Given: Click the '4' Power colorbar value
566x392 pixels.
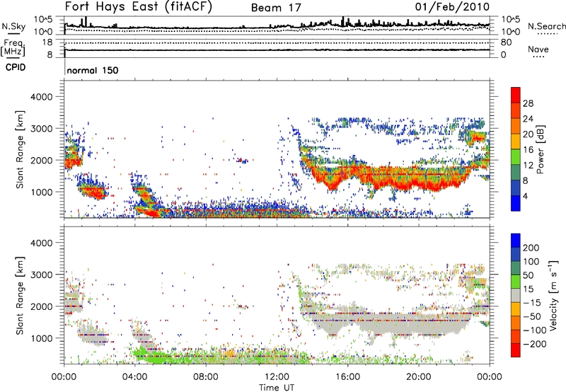Looking at the screenshot, I should tap(525, 196).
